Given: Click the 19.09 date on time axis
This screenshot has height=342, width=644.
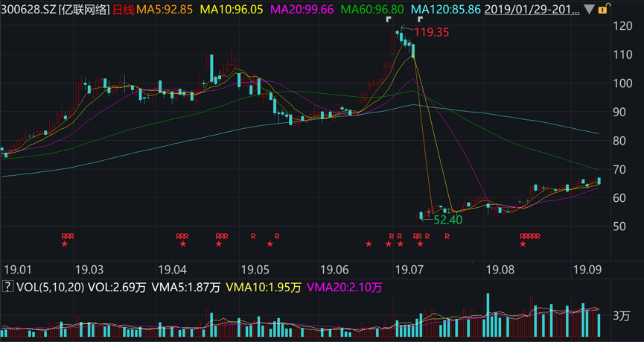Looking at the screenshot, I should [588, 268].
